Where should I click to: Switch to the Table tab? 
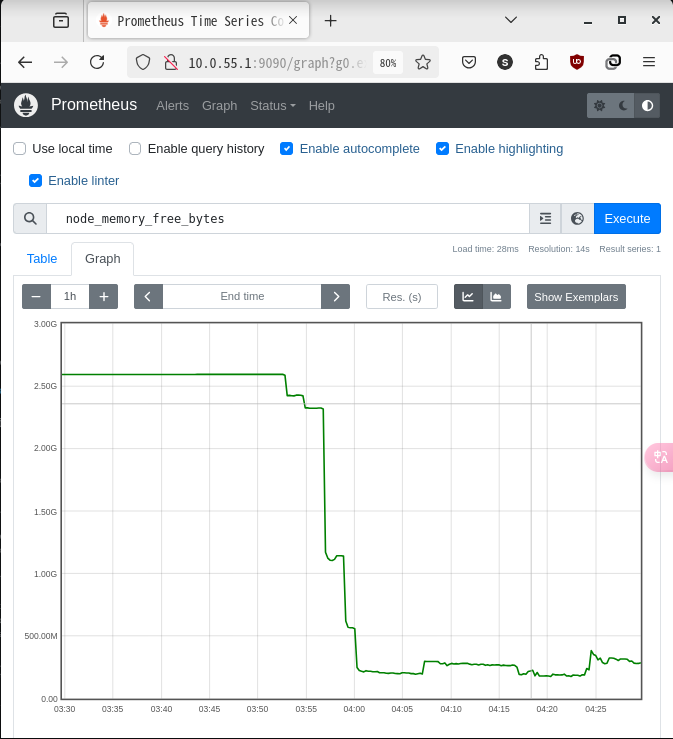click(42, 259)
